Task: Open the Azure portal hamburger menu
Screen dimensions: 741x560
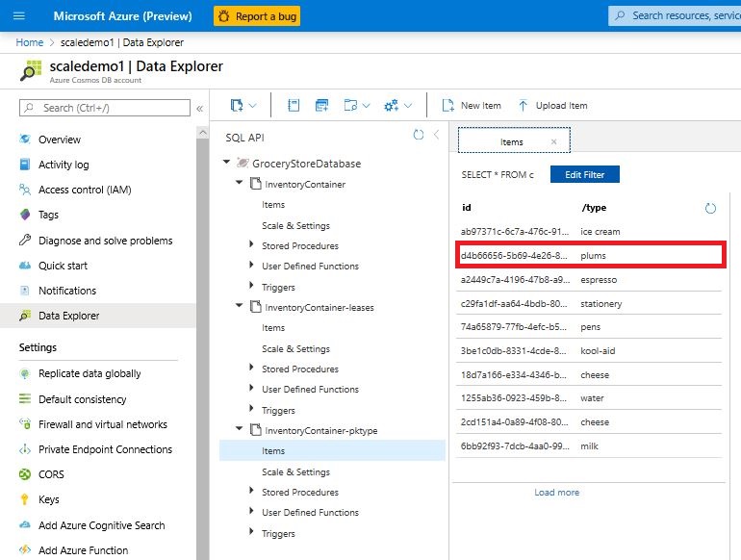Action: pos(19,16)
